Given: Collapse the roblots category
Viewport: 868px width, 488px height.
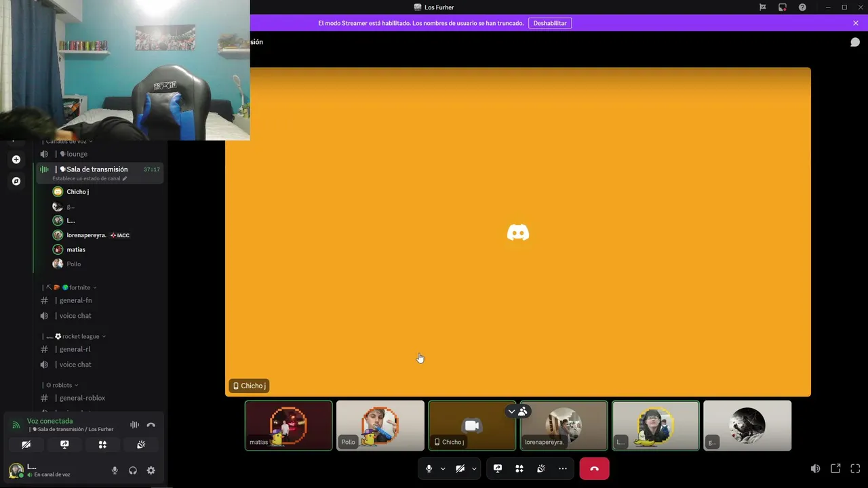Looking at the screenshot, I should [61, 385].
